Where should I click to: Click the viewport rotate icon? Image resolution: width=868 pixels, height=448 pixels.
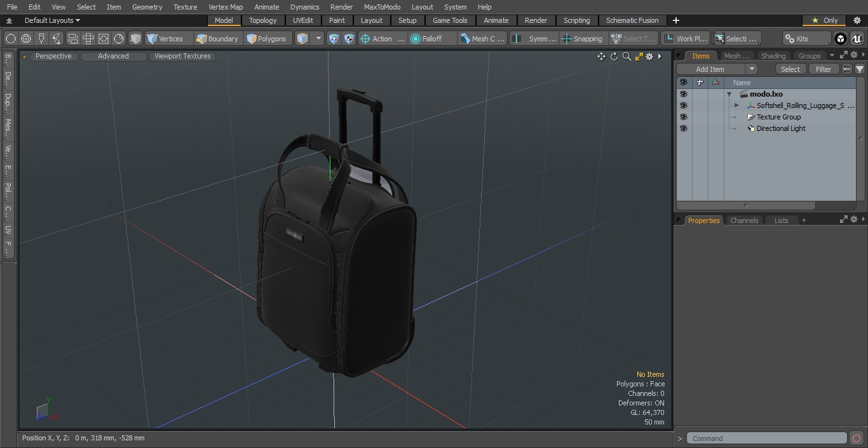point(614,57)
